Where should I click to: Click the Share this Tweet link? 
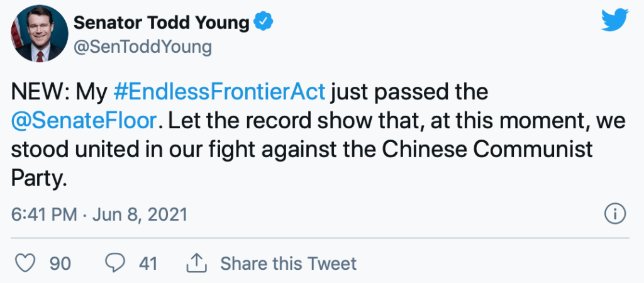[288, 263]
